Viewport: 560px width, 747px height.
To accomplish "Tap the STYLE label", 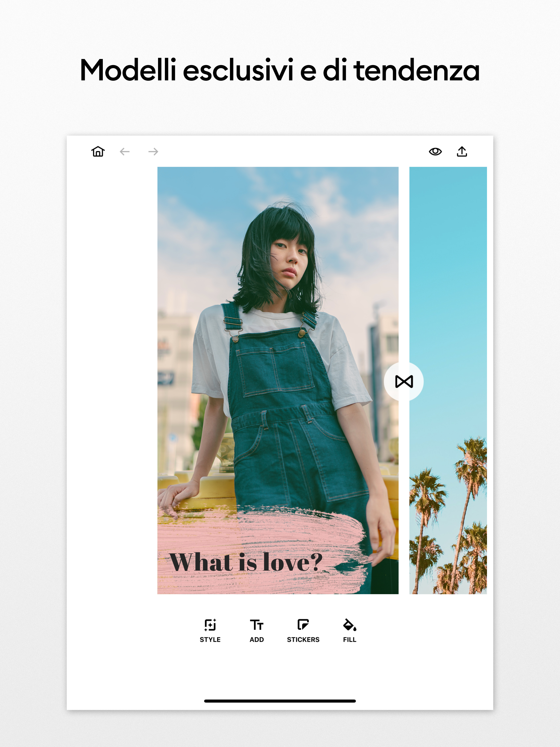I will pos(210,640).
